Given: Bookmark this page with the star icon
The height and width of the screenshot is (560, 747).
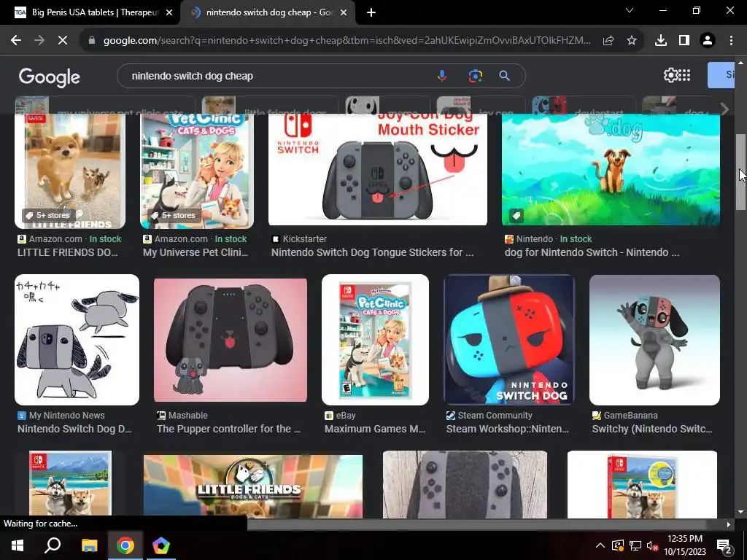Looking at the screenshot, I should tap(632, 41).
